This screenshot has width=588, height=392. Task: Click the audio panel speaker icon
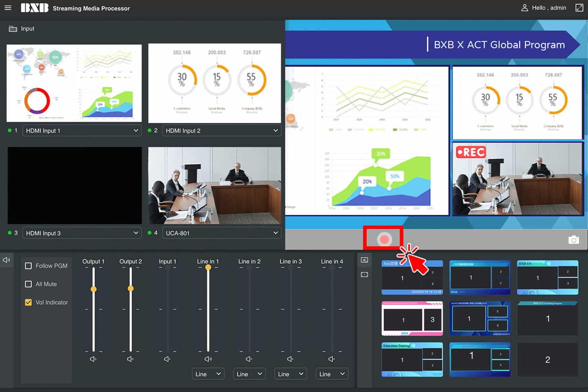(7, 260)
